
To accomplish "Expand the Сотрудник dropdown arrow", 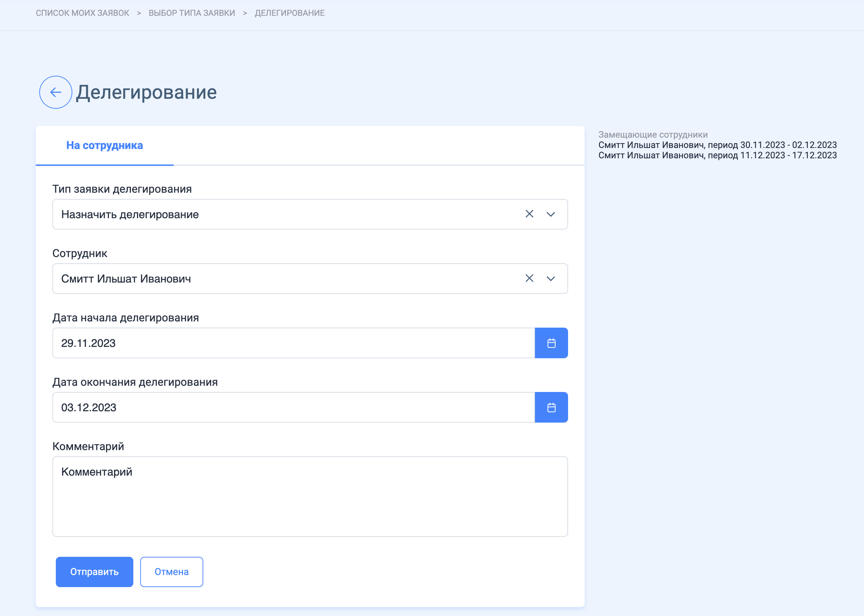I will tap(551, 279).
